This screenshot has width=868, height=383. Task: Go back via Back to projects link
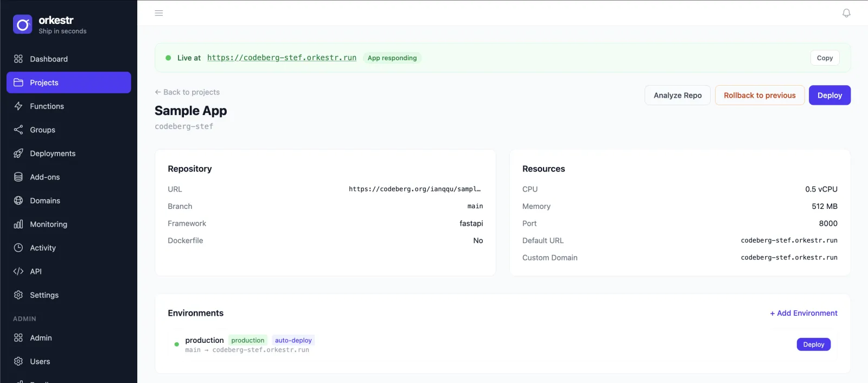187,92
